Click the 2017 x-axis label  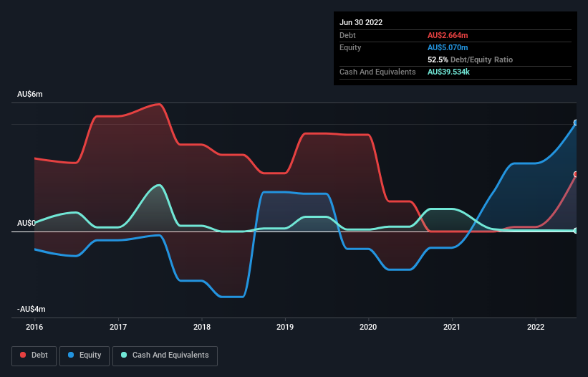[x=118, y=327]
